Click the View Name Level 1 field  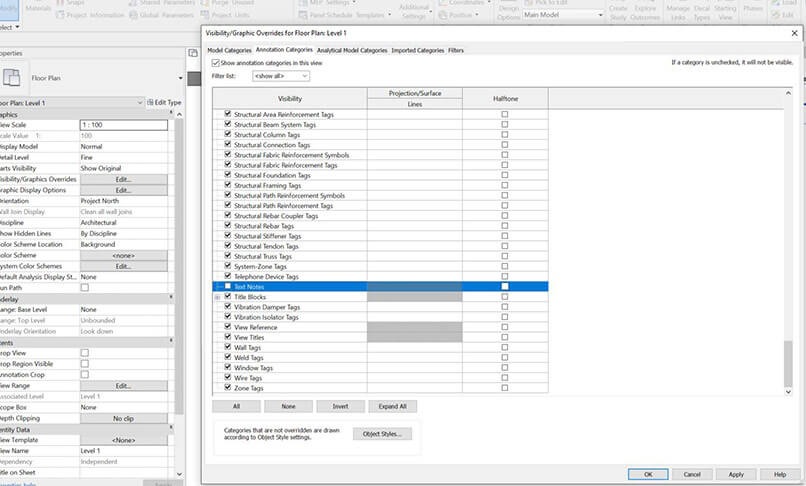(123, 451)
